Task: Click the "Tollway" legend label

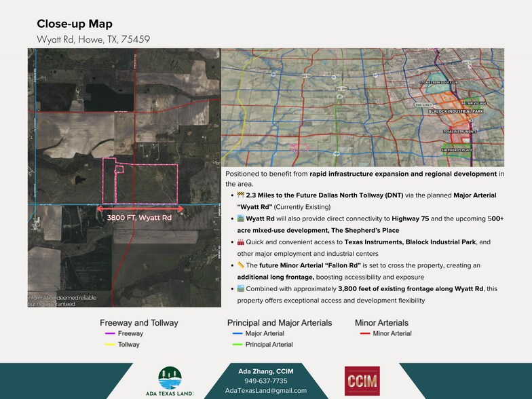Action: (x=129, y=345)
